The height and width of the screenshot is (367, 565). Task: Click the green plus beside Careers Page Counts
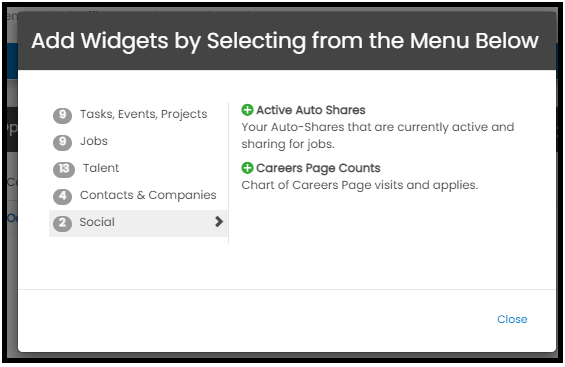coord(247,168)
